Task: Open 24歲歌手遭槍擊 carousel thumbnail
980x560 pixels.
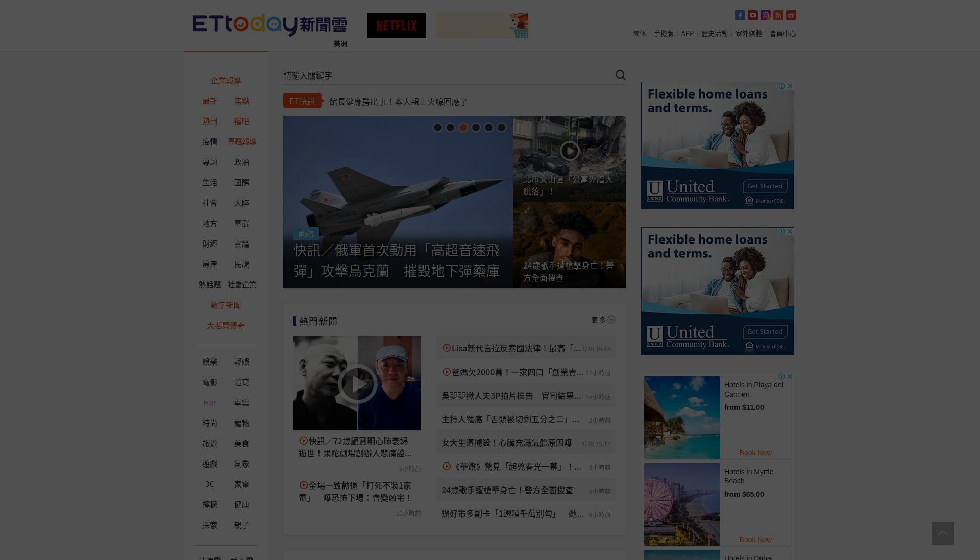Action: point(569,246)
